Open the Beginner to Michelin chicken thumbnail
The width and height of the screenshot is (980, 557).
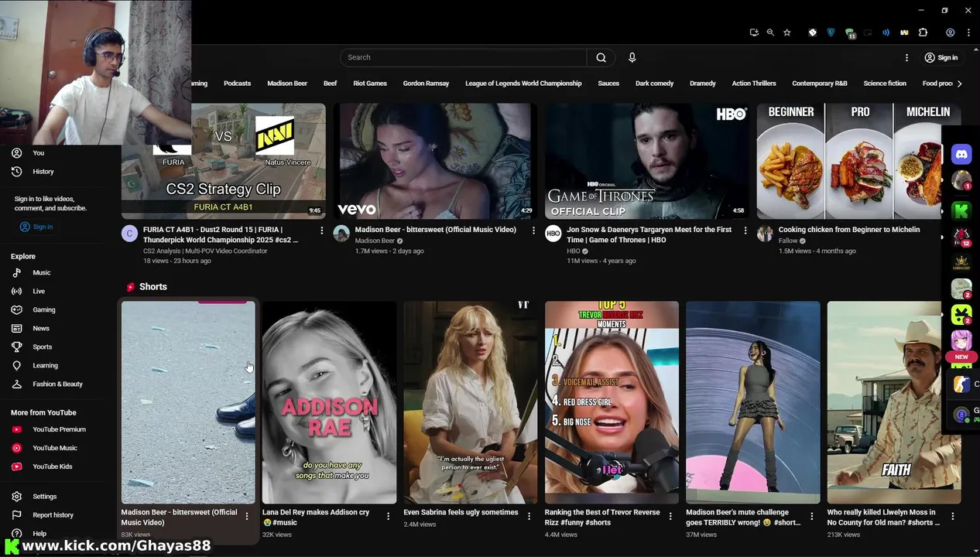coord(849,161)
